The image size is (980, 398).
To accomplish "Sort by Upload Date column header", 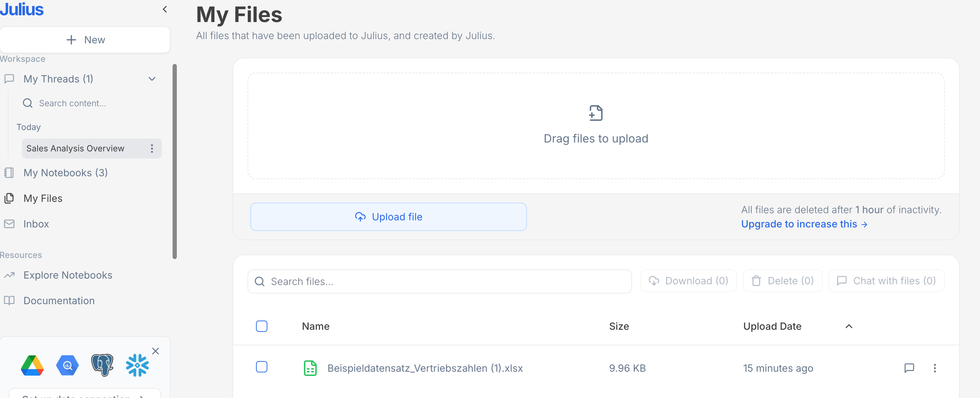I will (x=772, y=327).
